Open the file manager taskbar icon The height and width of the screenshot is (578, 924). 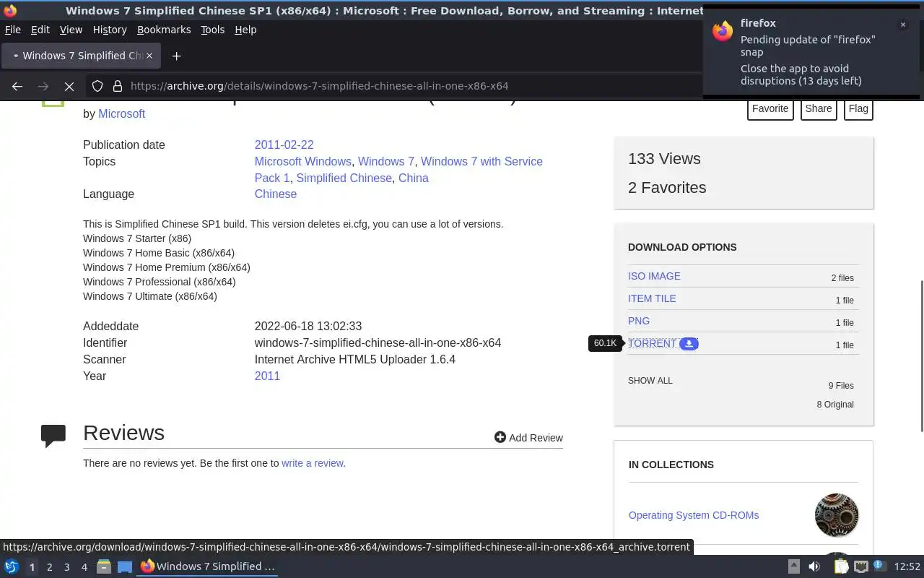click(x=104, y=566)
